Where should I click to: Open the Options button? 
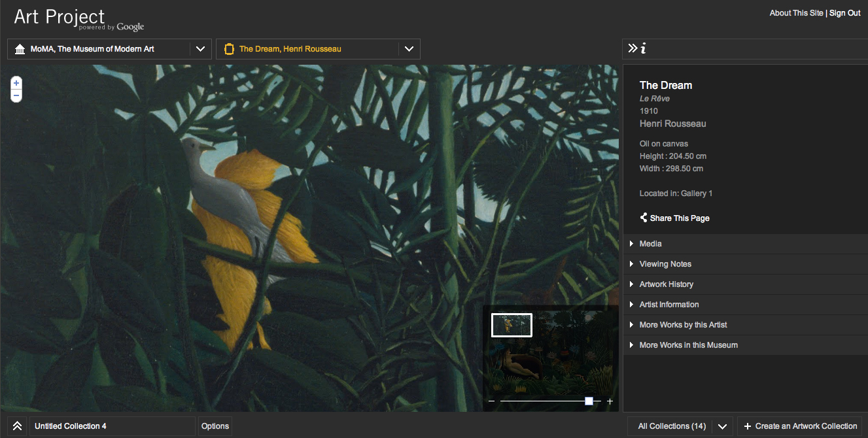215,426
